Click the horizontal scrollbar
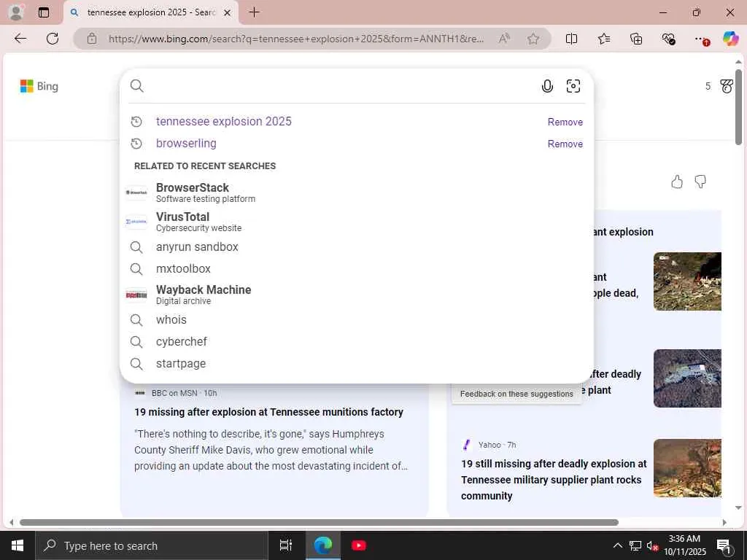 tap(320, 522)
